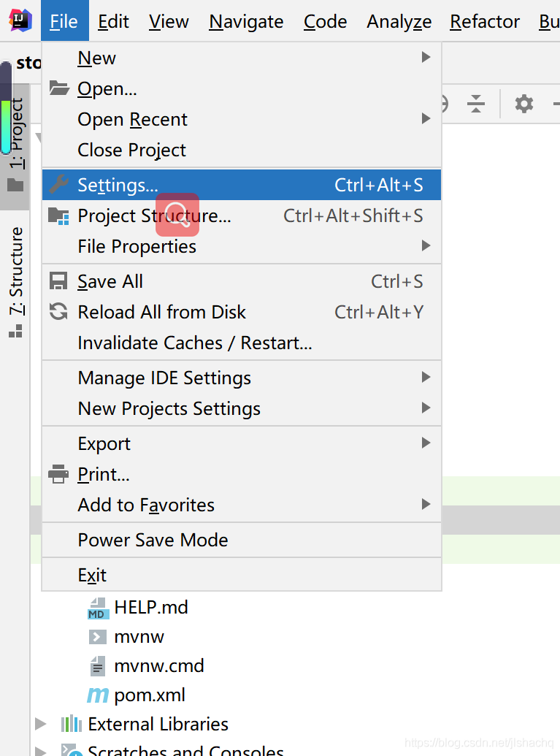Click the Open folder icon
Screen dimensions: 560x756
58,88
